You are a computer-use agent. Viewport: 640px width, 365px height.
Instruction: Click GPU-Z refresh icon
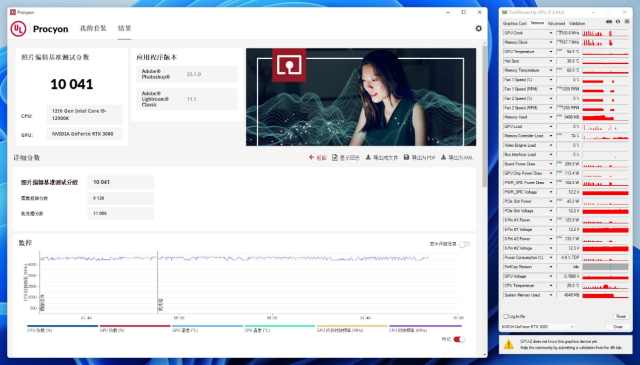(618, 22)
